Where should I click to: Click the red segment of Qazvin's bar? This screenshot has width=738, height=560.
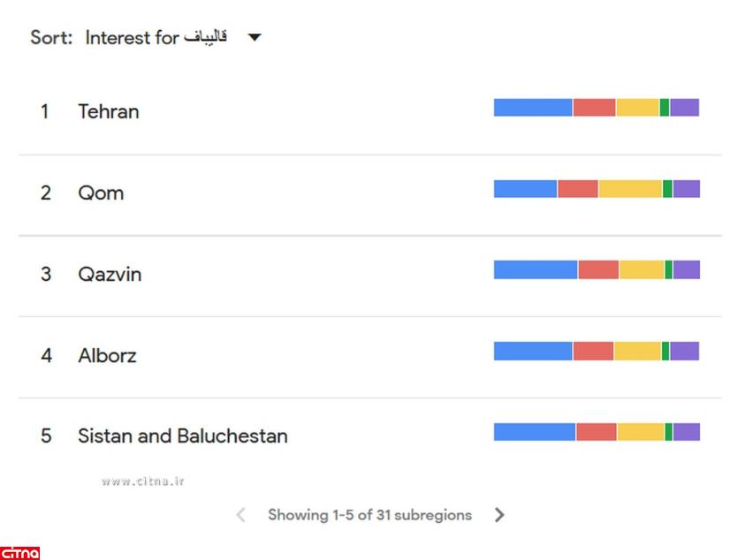pos(598,270)
